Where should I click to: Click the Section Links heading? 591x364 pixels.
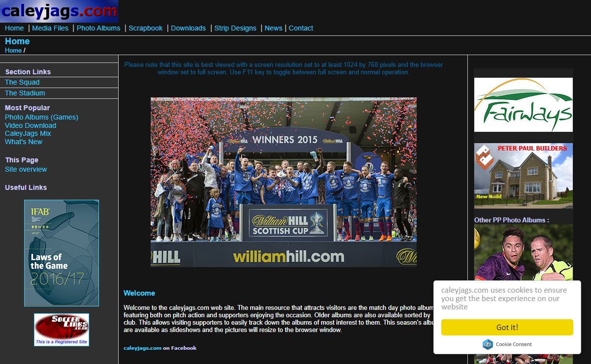pos(28,72)
